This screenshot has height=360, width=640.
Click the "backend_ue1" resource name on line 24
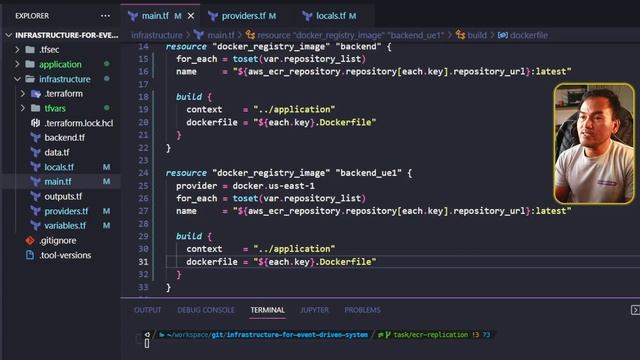tap(368, 173)
